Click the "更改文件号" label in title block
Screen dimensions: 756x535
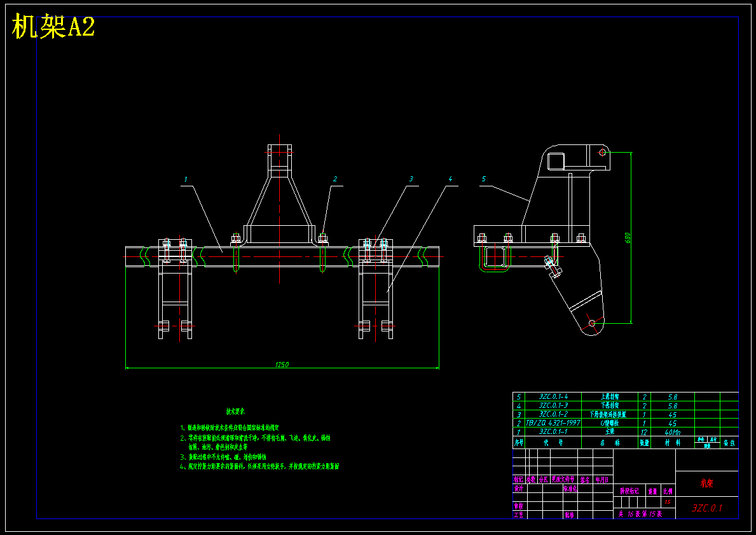tap(563, 480)
